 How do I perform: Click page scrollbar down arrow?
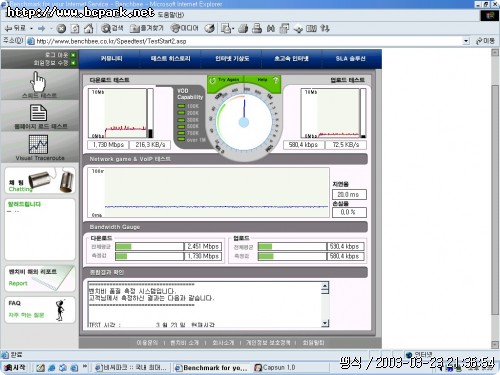tap(495, 344)
